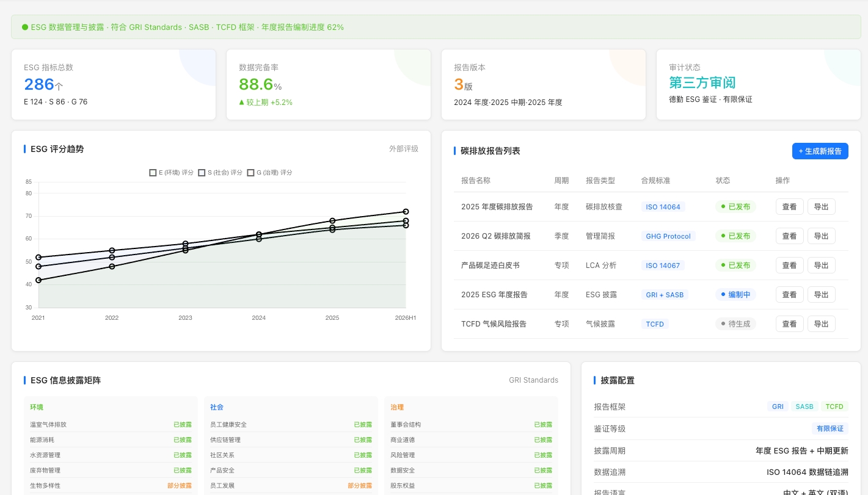The height and width of the screenshot is (495, 868).
Task: Export the 2025 年度碳排放报告
Action: 821,207
